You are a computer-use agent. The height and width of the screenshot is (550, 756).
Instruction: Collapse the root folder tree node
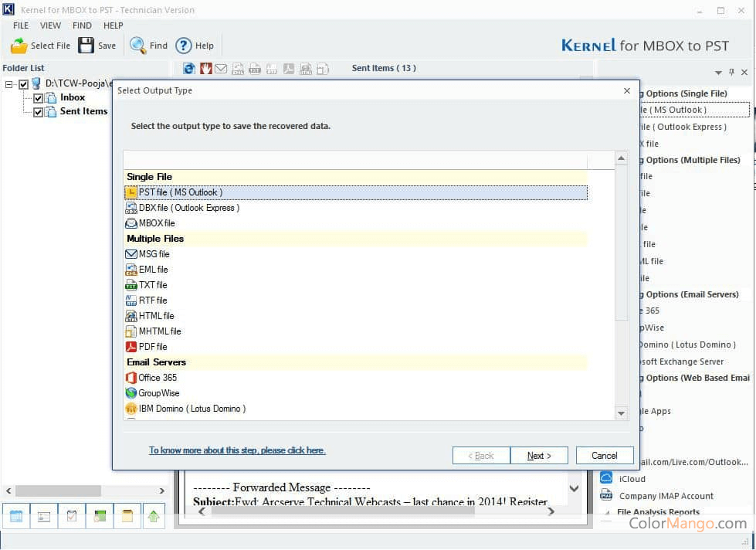click(9, 84)
